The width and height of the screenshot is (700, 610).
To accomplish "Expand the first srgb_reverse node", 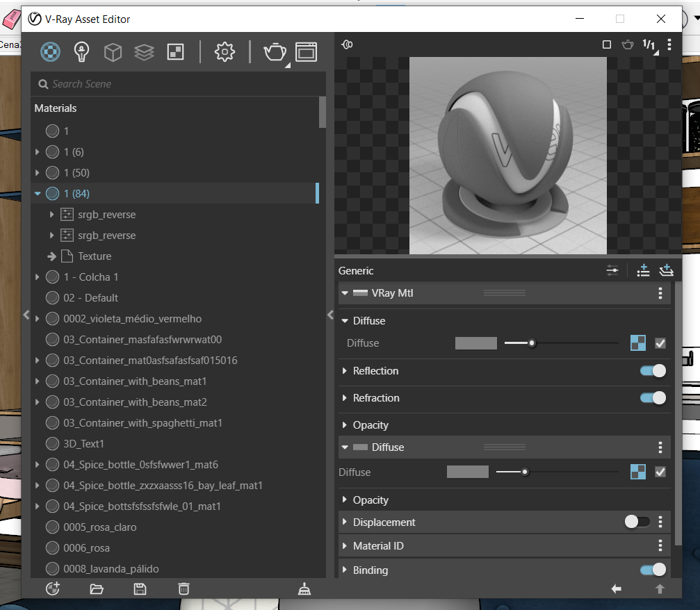I will coord(51,215).
